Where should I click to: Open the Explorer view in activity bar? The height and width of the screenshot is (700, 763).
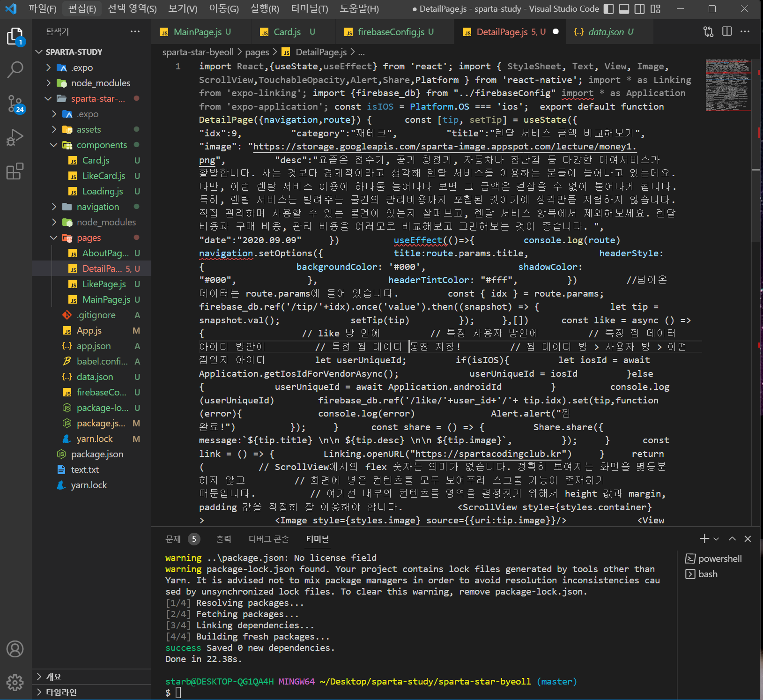pos(15,37)
